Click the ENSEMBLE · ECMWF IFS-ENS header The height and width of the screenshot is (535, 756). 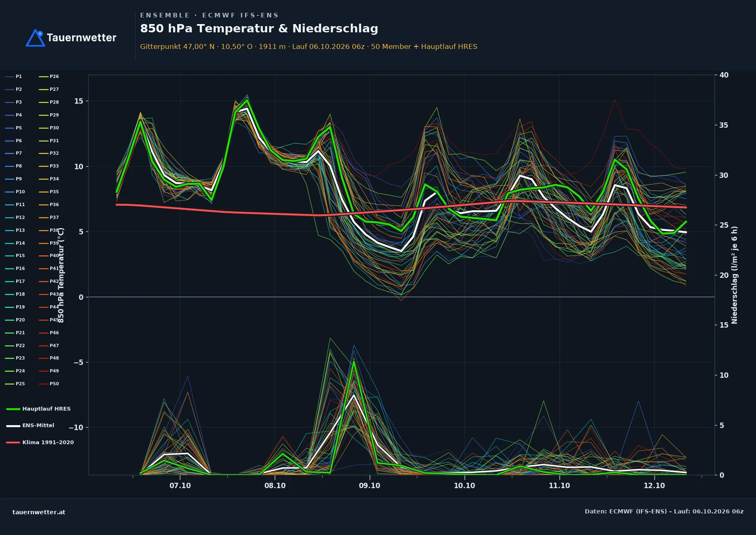pos(209,15)
